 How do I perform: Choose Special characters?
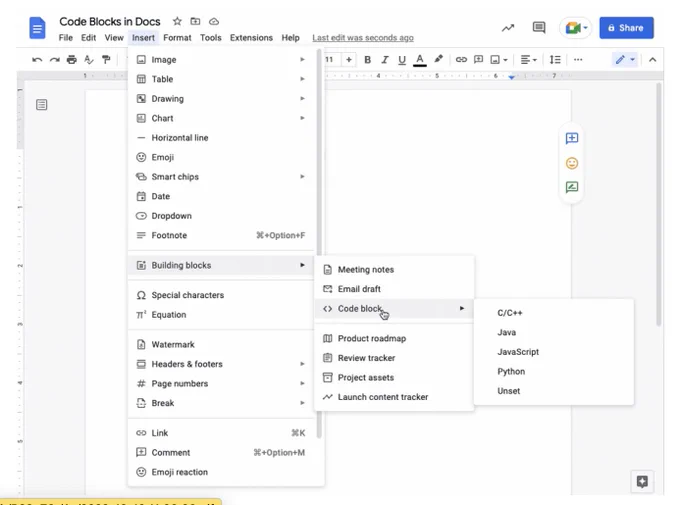click(x=221, y=295)
